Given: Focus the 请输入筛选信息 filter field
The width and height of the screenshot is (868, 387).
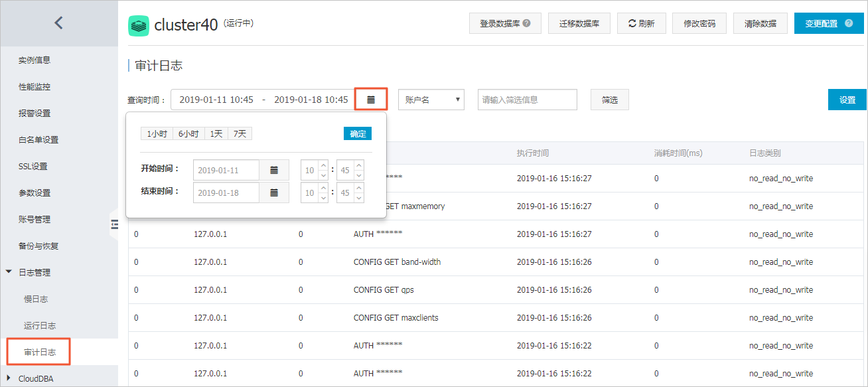Looking at the screenshot, I should pyautogui.click(x=528, y=100).
